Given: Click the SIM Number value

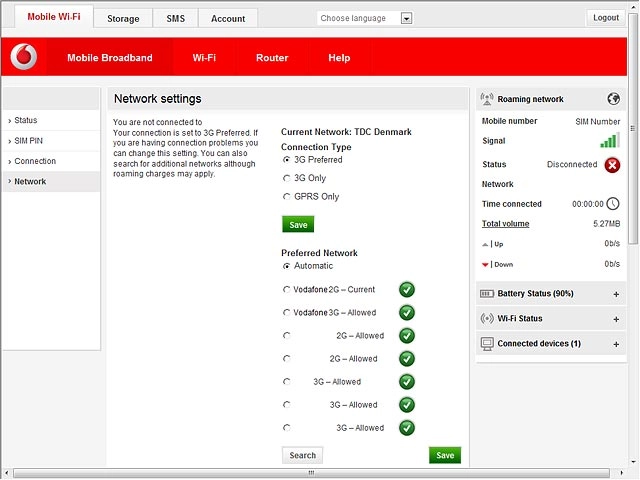Looking at the screenshot, I should coord(598,122).
